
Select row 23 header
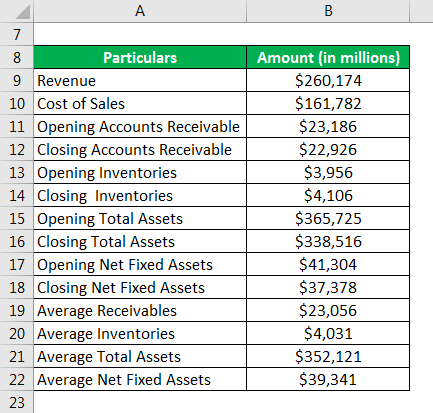coord(17,402)
